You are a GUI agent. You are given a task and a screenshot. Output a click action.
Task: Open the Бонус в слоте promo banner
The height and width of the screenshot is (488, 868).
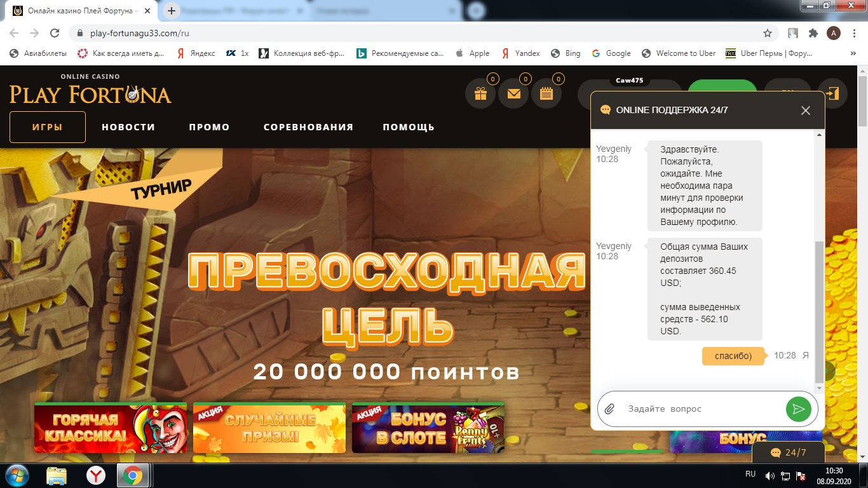[x=428, y=428]
